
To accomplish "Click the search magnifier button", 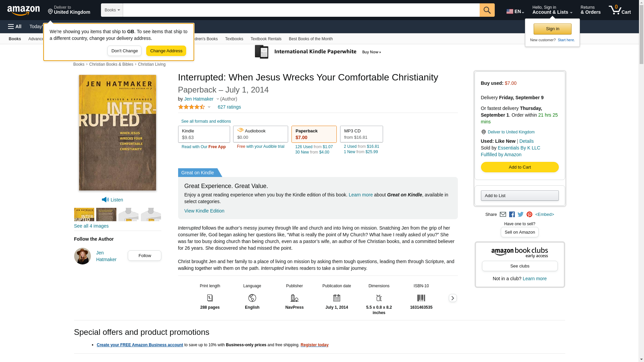I will [x=487, y=10].
